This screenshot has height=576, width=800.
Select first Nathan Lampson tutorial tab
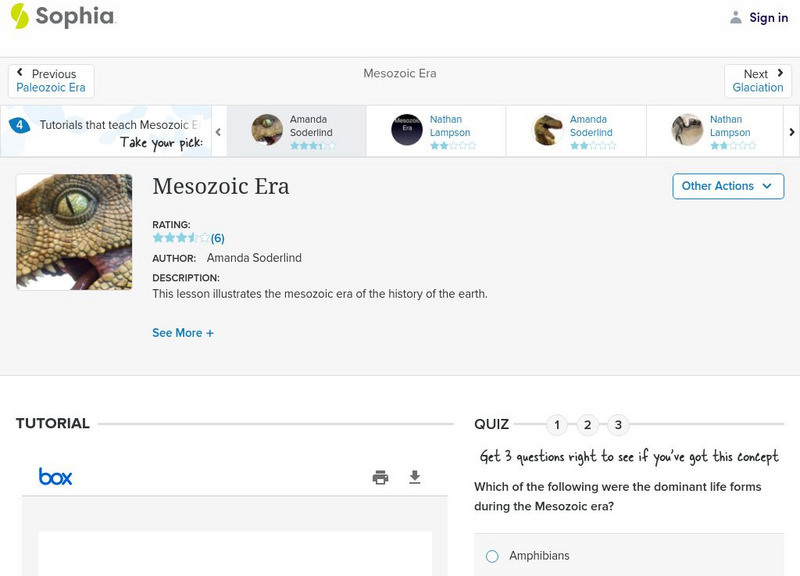436,131
